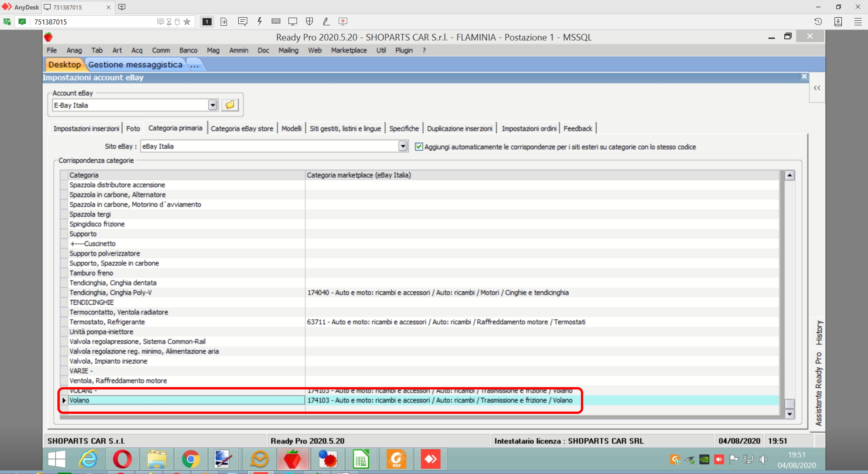Click the Categoria column header
The width and height of the screenshot is (868, 474).
point(186,175)
